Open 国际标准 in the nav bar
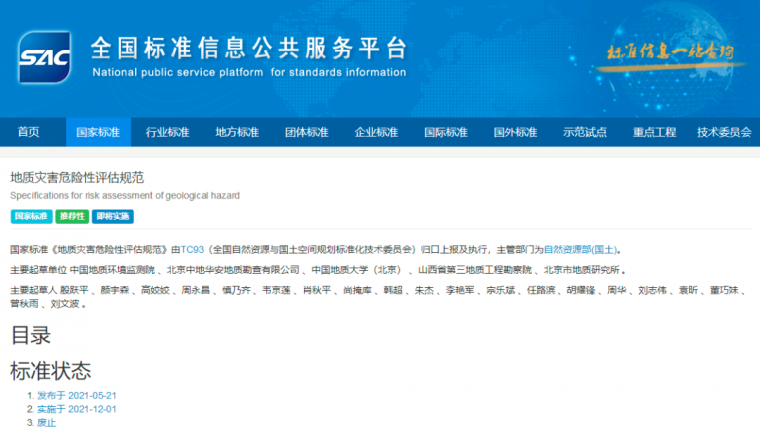The width and height of the screenshot is (760, 440). [445, 132]
